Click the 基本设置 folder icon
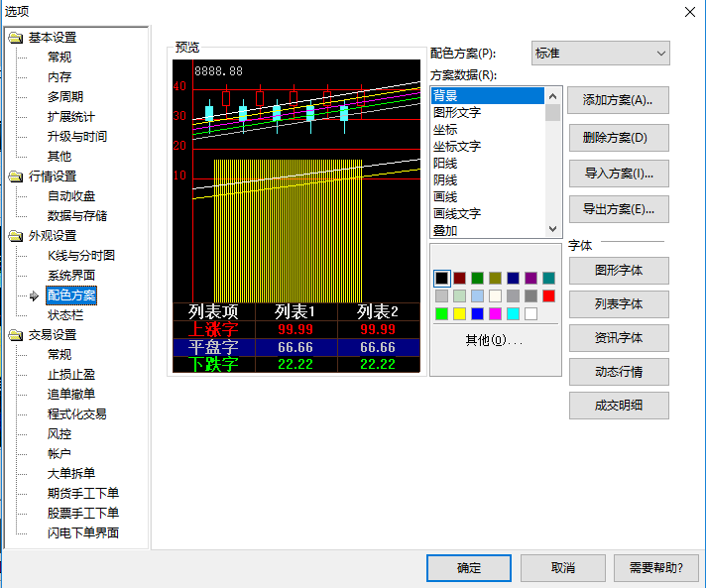Screen dimensions: 706x588 click(16, 38)
